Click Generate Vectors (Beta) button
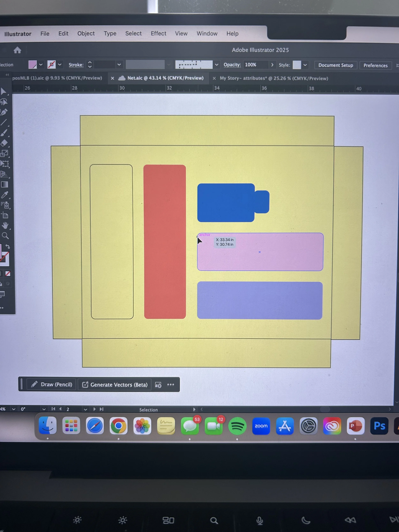 click(115, 385)
